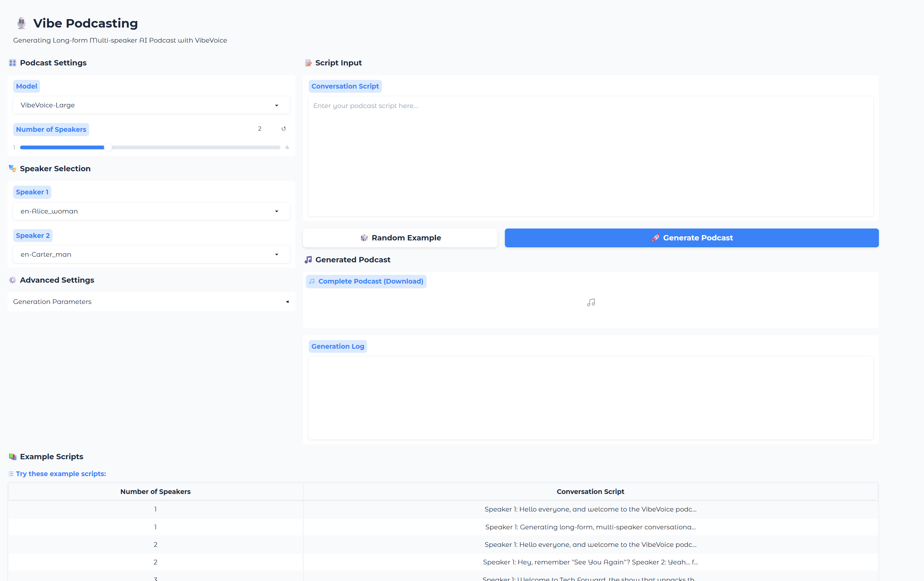Open the Model dropdown showing VibeVoice-Large
The width and height of the screenshot is (924, 581).
(x=151, y=105)
